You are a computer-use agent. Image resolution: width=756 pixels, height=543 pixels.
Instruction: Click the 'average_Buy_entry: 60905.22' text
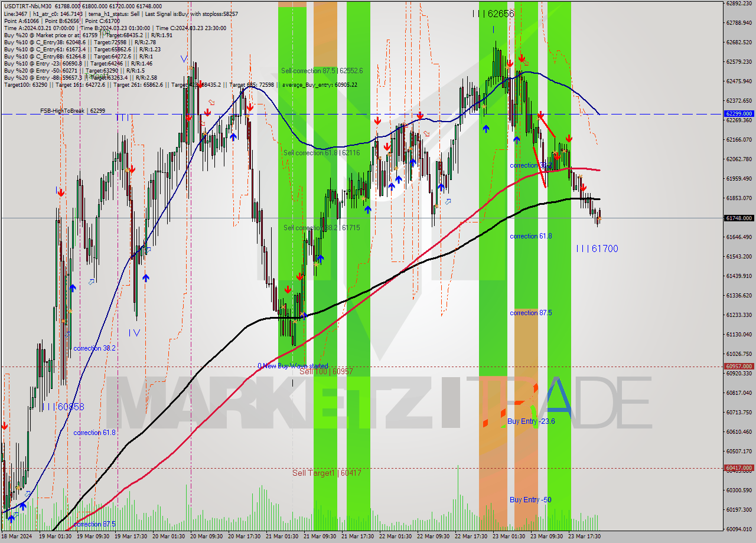[x=320, y=84]
